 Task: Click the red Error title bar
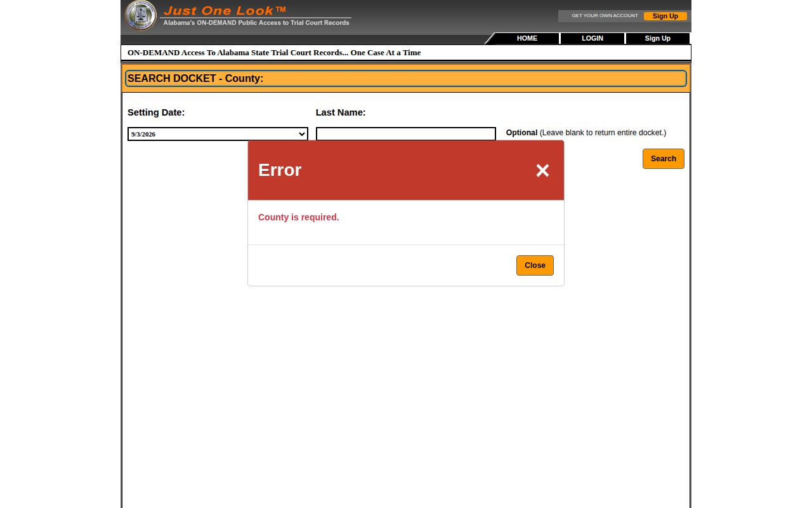tap(406, 170)
